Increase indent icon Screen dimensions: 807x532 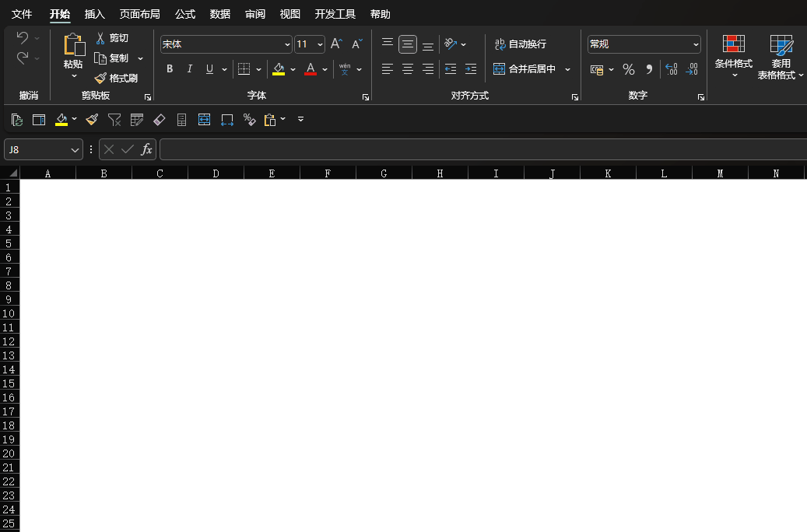[470, 69]
